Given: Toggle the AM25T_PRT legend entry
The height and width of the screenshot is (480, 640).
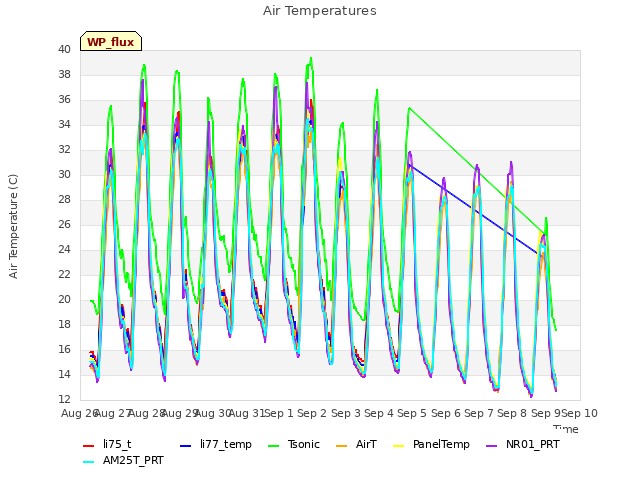Looking at the screenshot, I should point(123,461).
